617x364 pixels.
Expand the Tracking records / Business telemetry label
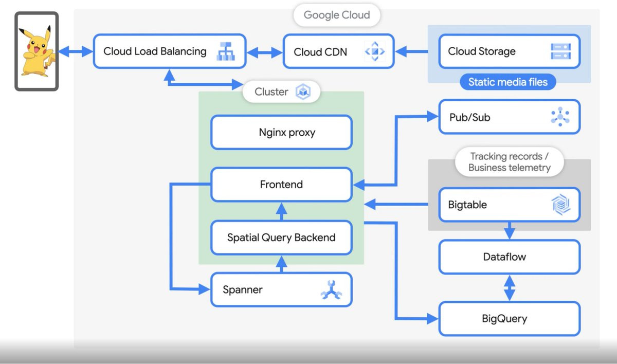(509, 161)
